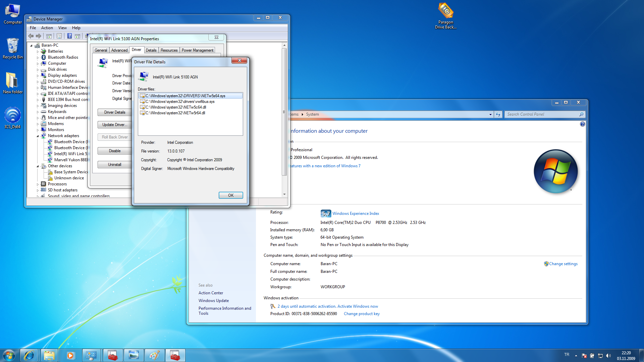Expand the Processors node
The height and width of the screenshot is (362, 644).
38,184
